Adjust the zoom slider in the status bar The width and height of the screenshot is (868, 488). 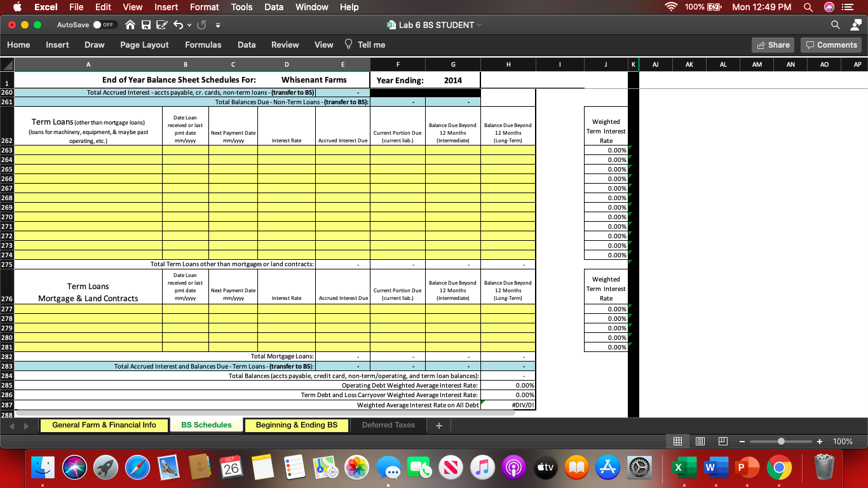(x=780, y=441)
